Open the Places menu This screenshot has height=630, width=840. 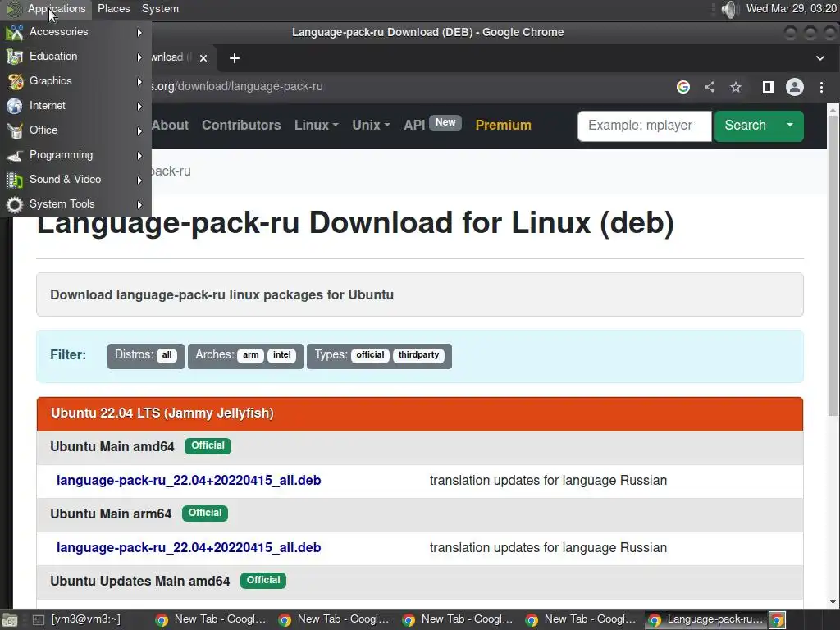113,8
